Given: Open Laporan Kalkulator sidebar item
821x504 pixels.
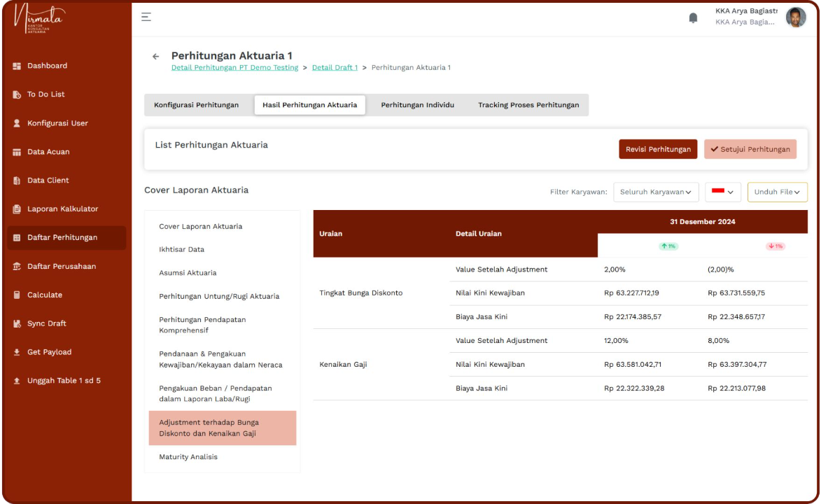Looking at the screenshot, I should (x=62, y=209).
